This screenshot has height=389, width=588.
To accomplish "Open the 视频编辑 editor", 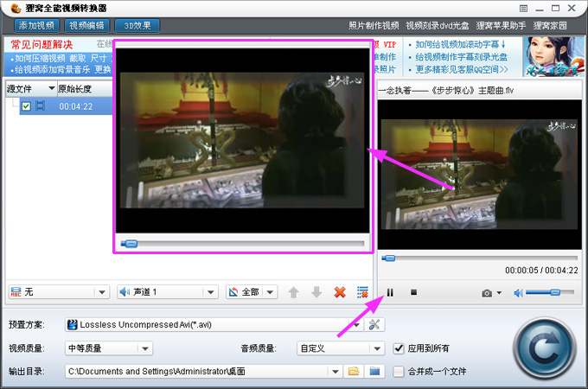I will [87, 25].
